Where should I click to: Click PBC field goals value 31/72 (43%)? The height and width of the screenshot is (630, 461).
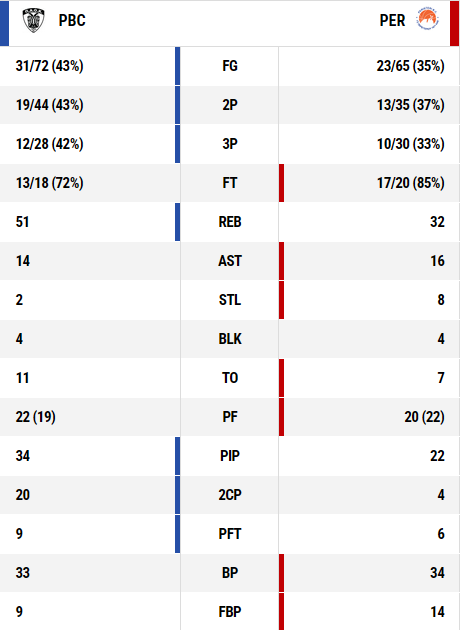49,66
